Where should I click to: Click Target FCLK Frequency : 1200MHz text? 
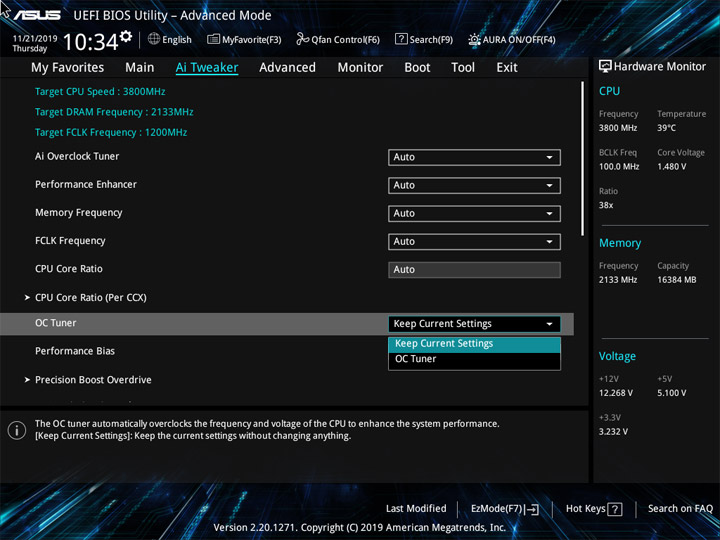(x=111, y=132)
